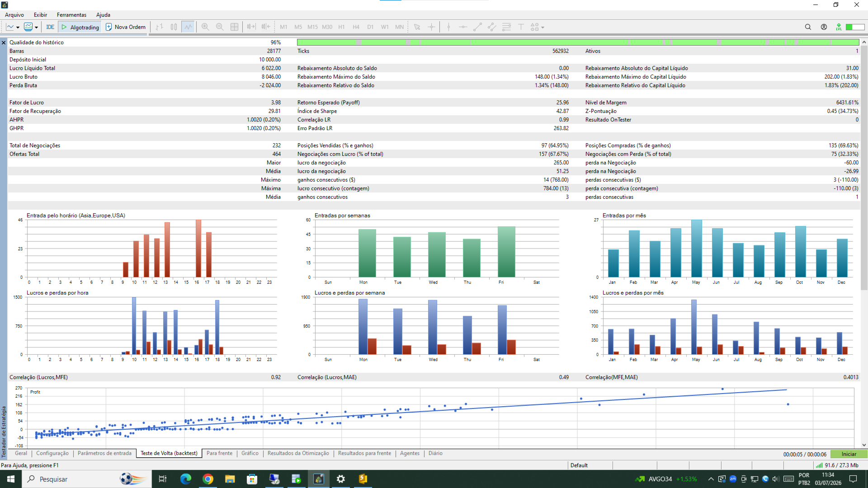Viewport: 868px width, 488px height.
Task: Click the Pesquisar taskbar search box
Action: tap(87, 479)
